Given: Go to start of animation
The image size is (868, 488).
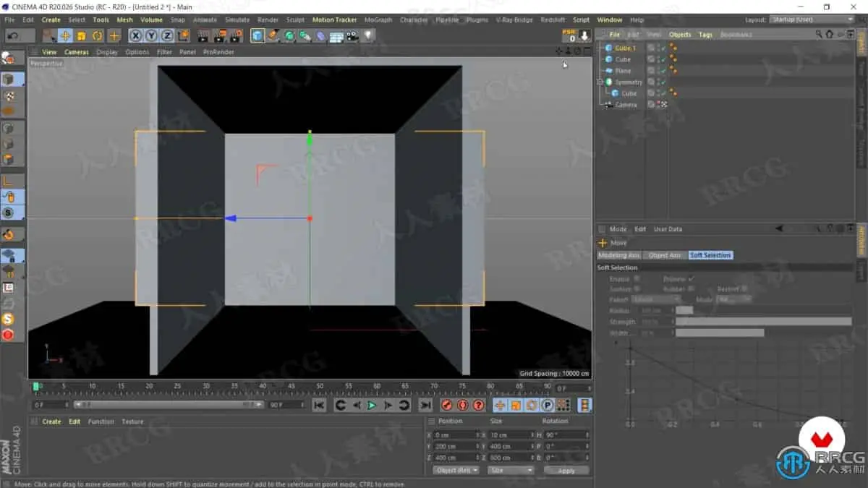Looking at the screenshot, I should point(319,406).
